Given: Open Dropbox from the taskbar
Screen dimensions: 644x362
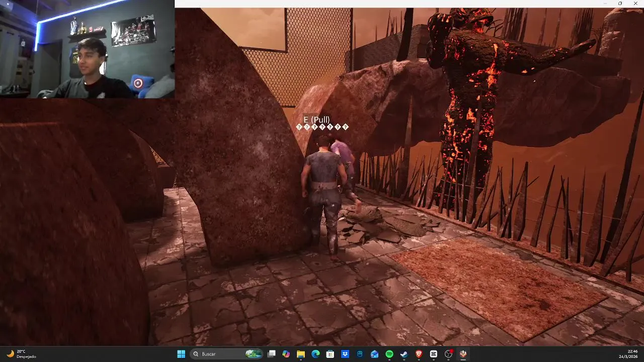Looking at the screenshot, I should [345, 354].
